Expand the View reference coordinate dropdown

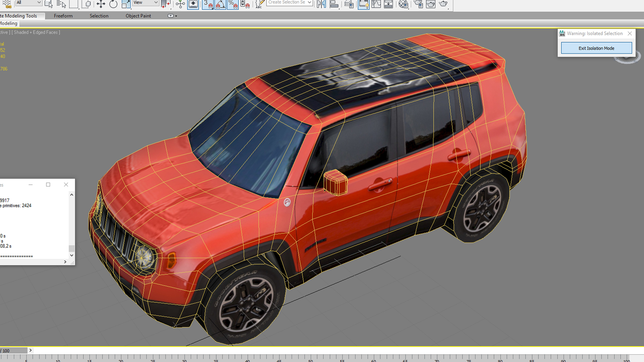(x=146, y=2)
